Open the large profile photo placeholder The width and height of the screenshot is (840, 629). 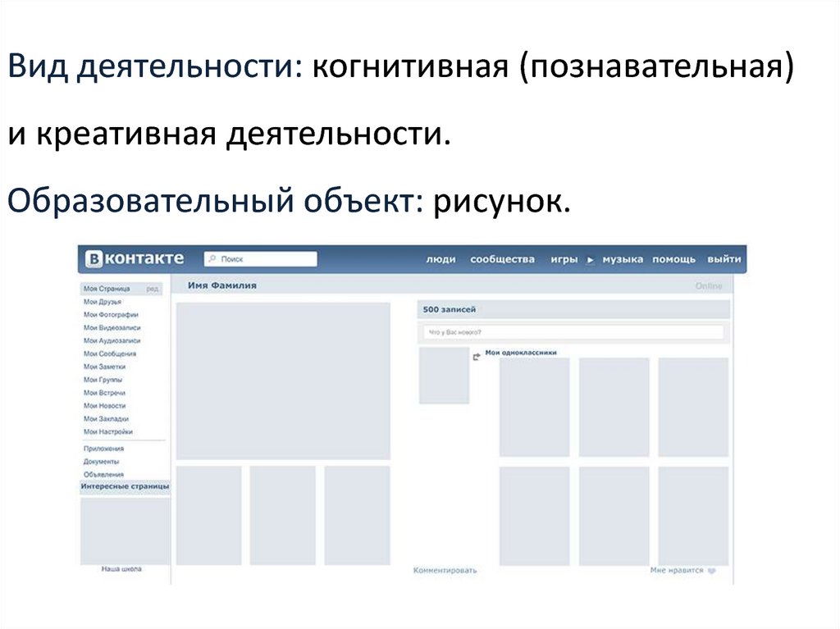coord(283,381)
